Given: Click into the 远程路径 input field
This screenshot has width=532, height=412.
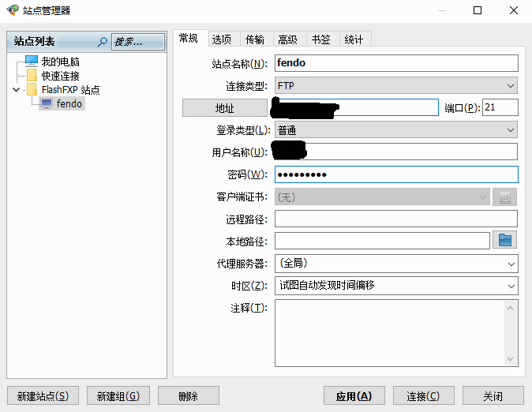Looking at the screenshot, I should click(395, 219).
